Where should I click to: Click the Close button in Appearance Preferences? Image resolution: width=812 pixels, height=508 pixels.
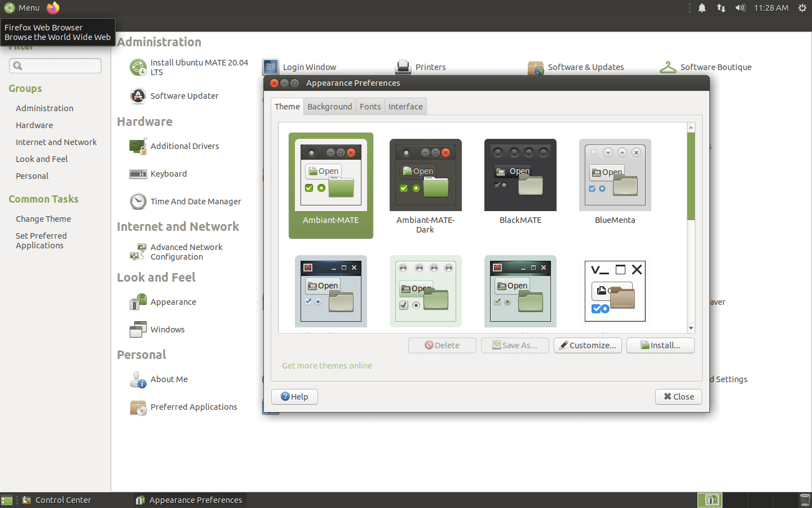[678, 397]
